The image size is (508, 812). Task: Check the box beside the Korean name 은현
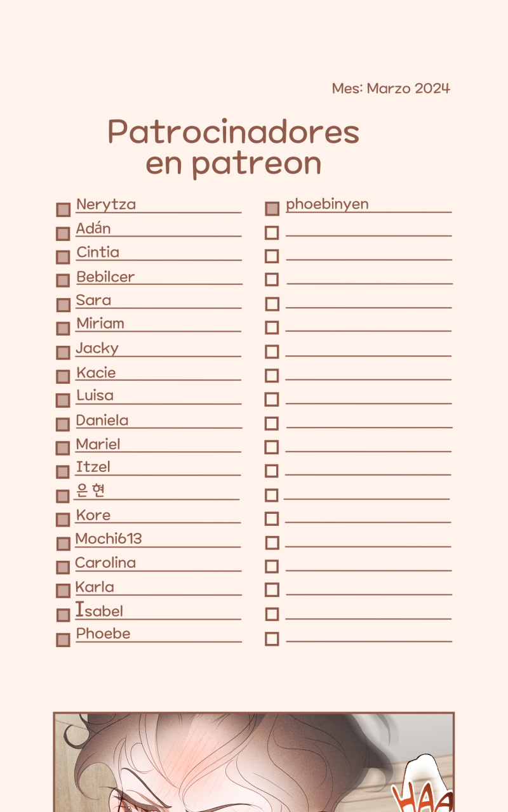click(x=63, y=496)
